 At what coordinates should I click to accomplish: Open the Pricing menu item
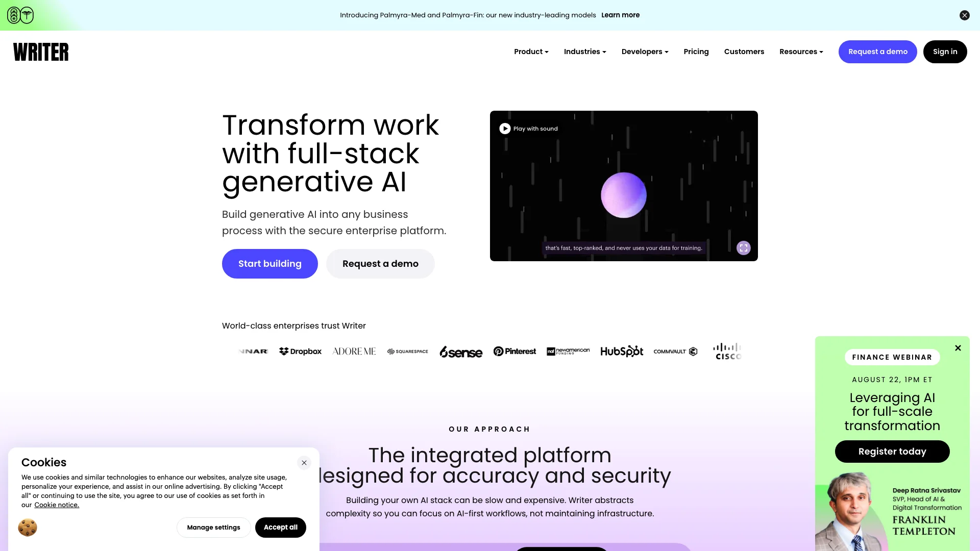[x=696, y=51]
